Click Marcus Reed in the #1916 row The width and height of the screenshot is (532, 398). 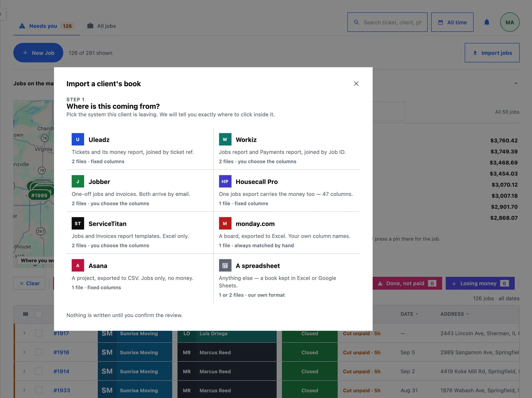[x=215, y=352]
